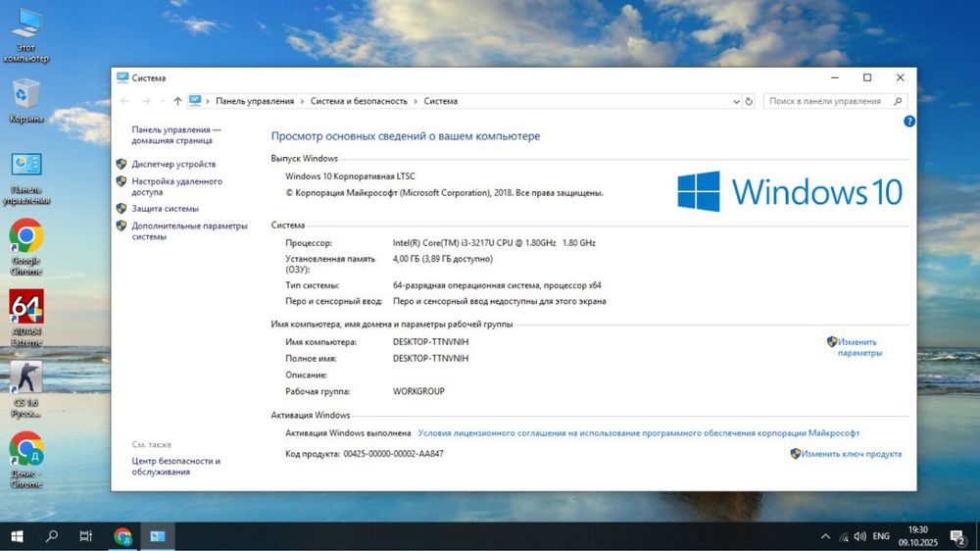Open Security and Maintenance center link

(x=175, y=467)
